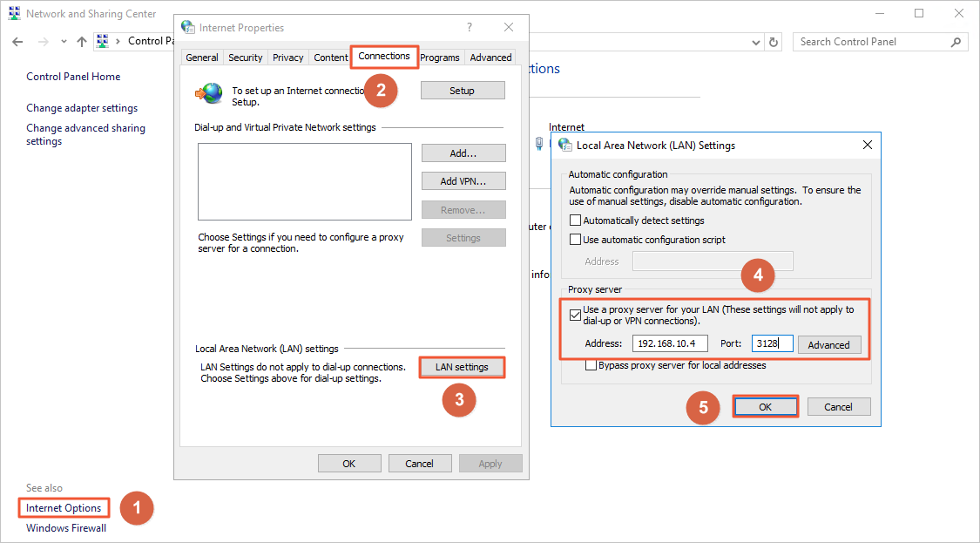980x543 pixels.
Task: Enable Bypass proxy server for local addresses
Action: click(x=591, y=365)
